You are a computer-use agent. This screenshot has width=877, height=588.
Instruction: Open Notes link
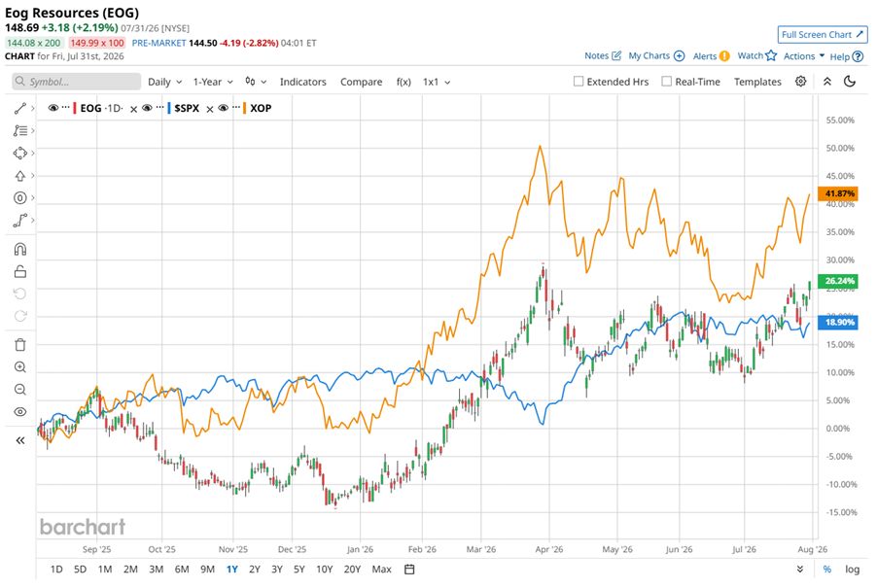603,56
